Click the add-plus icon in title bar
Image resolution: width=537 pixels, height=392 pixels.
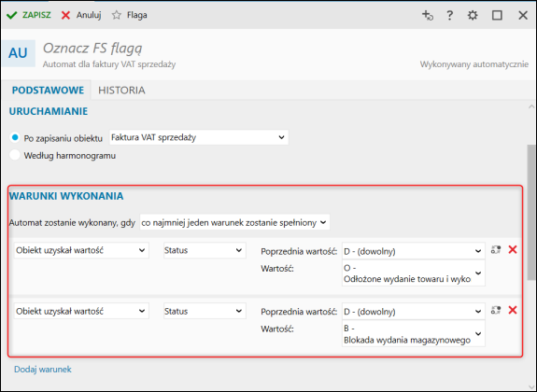coord(428,15)
